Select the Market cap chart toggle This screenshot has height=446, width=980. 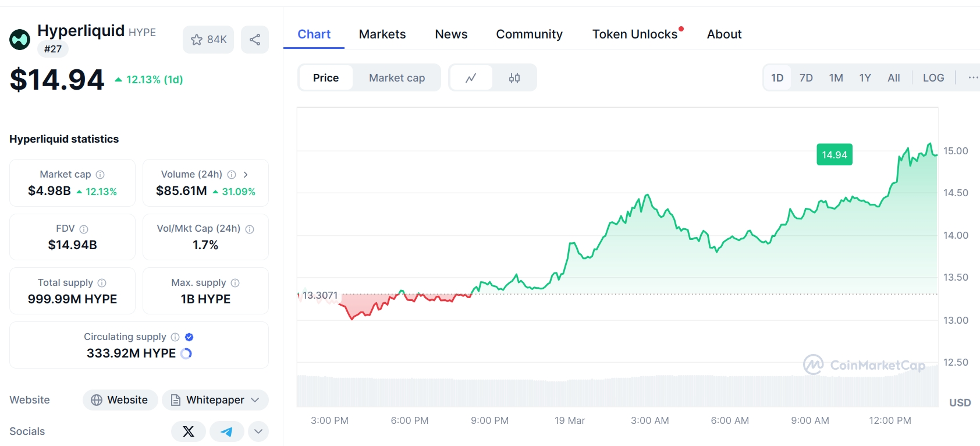point(397,78)
